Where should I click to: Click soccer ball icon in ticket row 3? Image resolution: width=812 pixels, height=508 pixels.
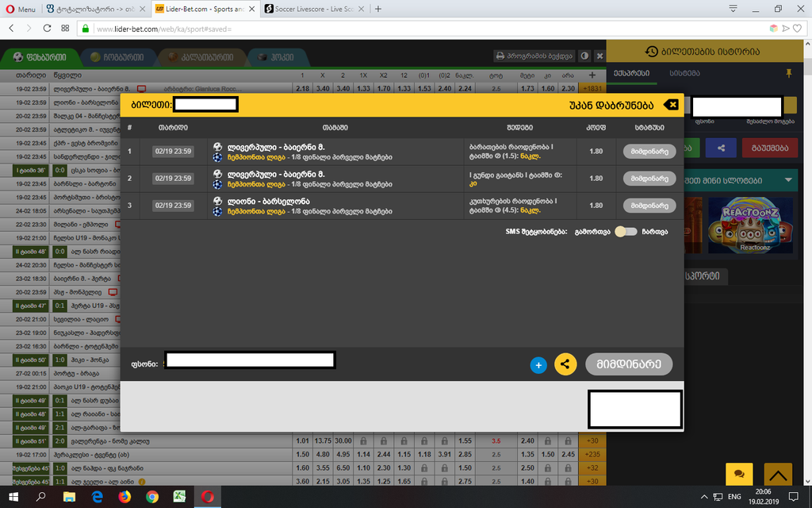pyautogui.click(x=217, y=201)
